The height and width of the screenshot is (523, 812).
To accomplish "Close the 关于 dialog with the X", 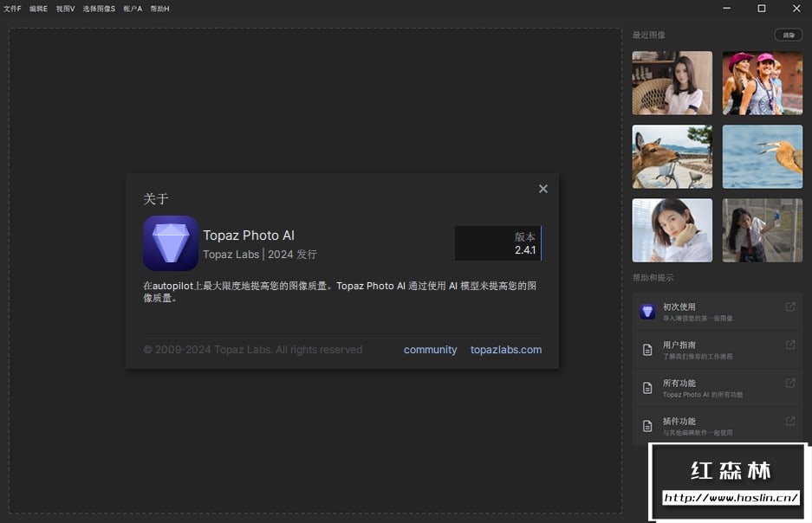I will (542, 189).
